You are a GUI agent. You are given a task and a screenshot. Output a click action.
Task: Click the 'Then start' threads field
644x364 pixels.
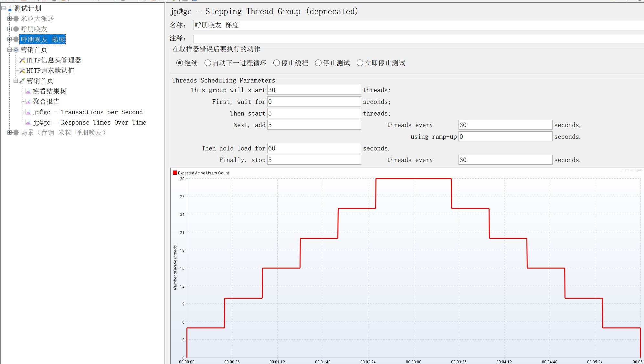coord(314,113)
